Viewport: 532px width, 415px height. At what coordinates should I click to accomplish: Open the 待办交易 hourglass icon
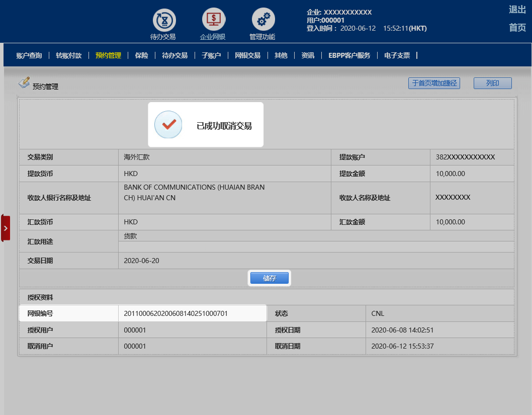click(164, 20)
